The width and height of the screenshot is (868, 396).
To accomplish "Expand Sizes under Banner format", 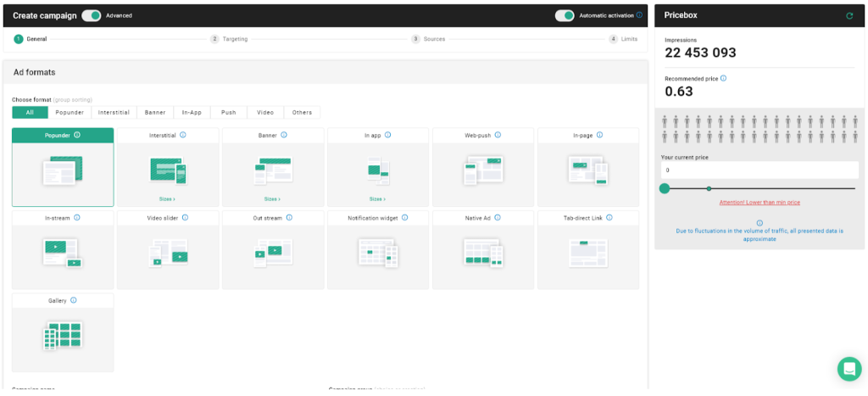I will (x=272, y=198).
